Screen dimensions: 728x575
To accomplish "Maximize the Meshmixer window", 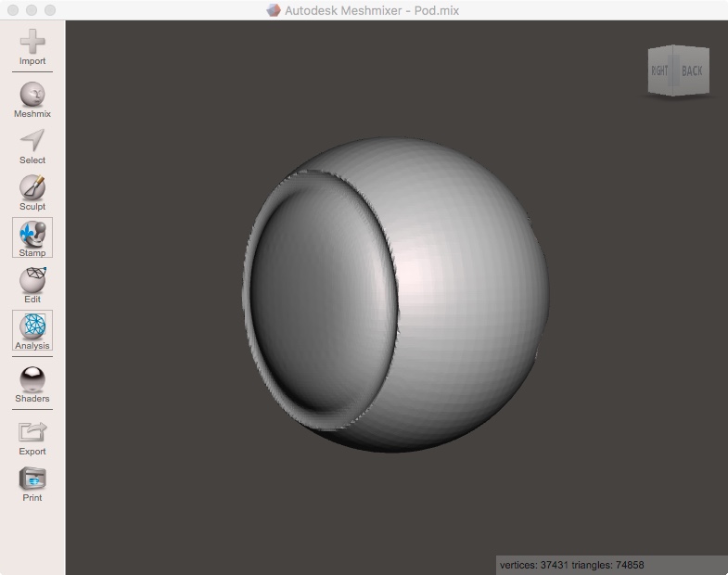I will click(x=50, y=10).
